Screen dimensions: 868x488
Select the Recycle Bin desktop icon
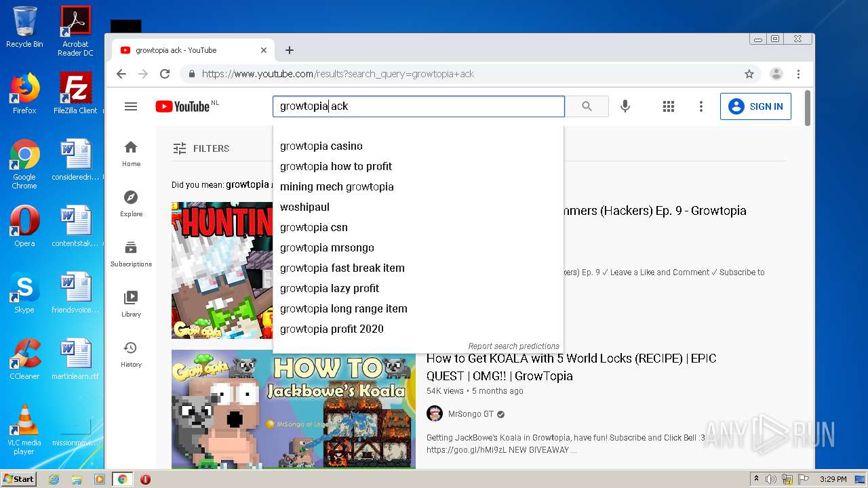point(24,27)
